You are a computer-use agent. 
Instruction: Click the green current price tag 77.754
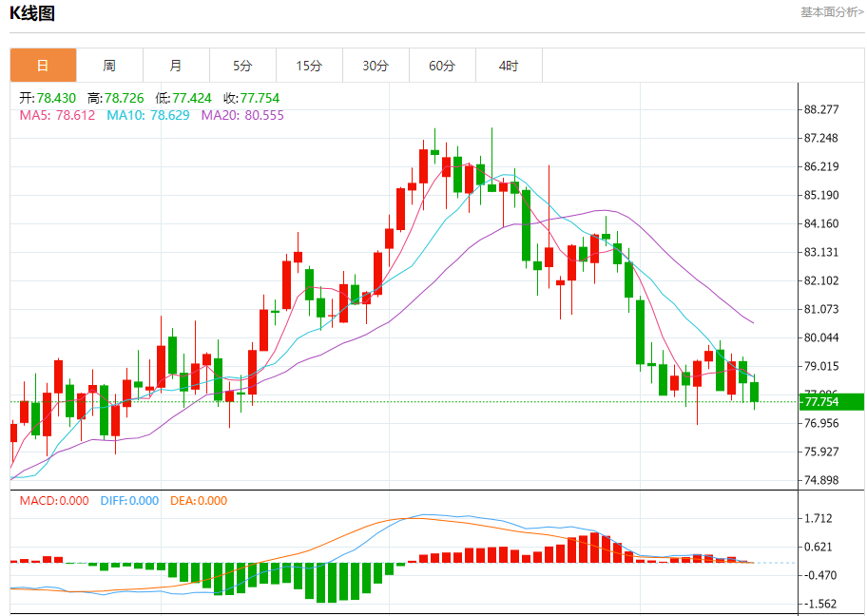click(832, 402)
